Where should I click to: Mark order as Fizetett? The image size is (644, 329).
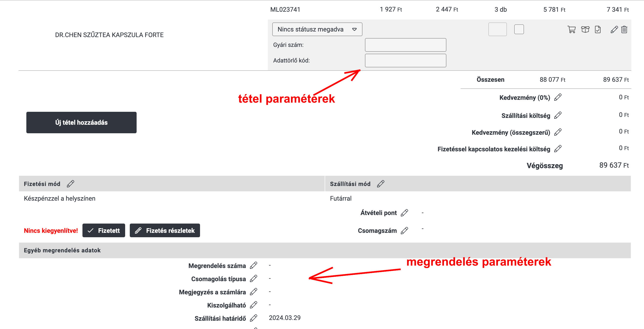[103, 230]
